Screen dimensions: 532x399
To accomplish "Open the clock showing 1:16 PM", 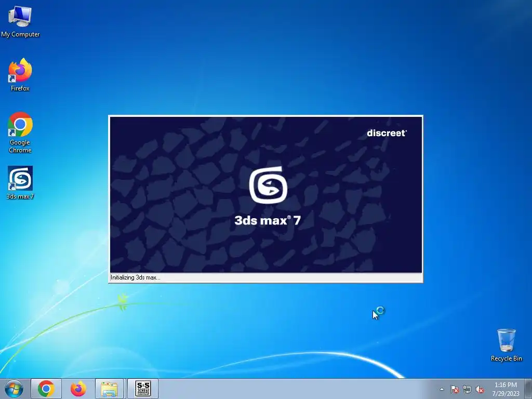I will [506, 389].
